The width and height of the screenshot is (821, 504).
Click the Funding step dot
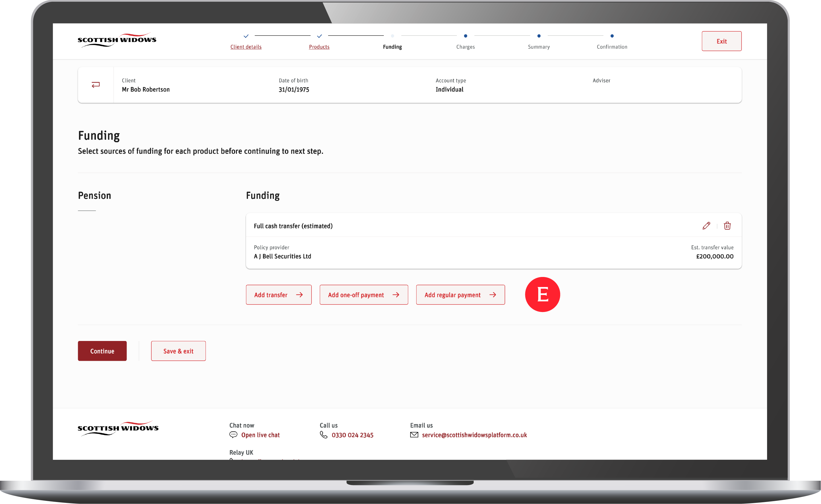click(x=392, y=36)
